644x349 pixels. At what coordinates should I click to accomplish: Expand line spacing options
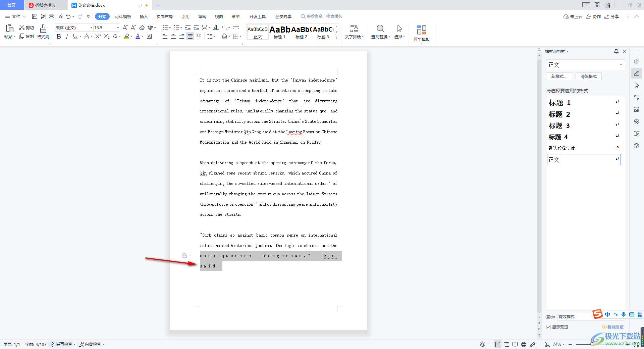(215, 36)
